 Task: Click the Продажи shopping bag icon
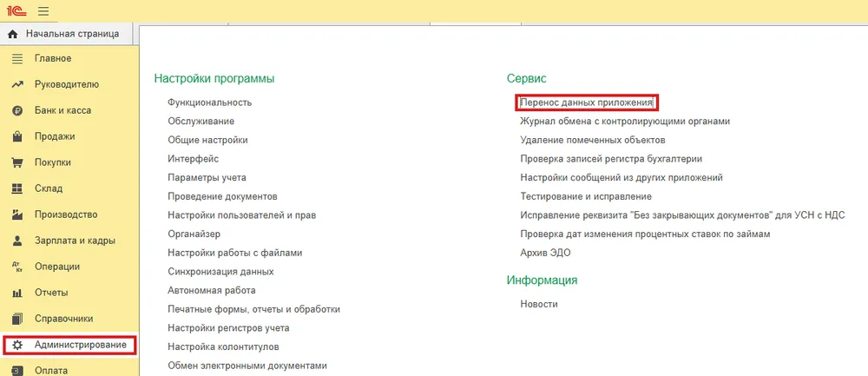tap(17, 137)
